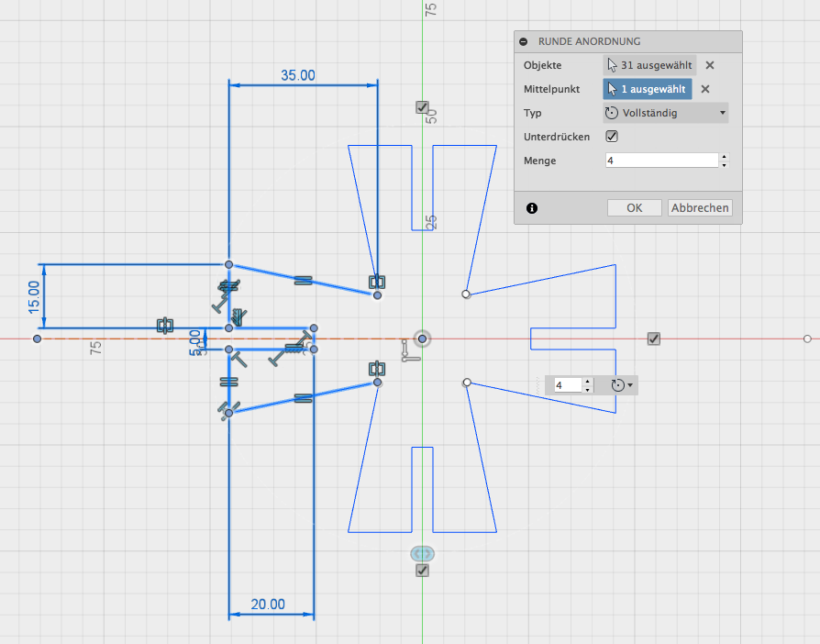Select the 20.00 dimension
Screen dimensions: 820x644
(268, 605)
